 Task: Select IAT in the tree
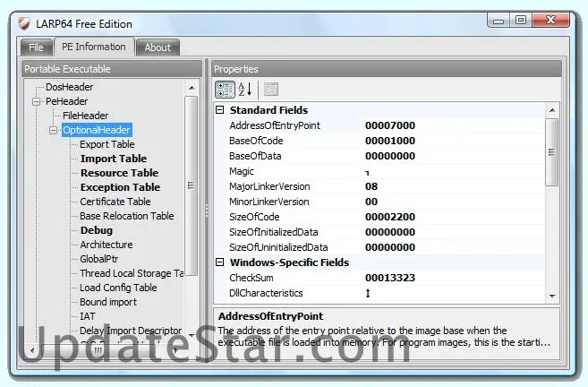(x=88, y=316)
